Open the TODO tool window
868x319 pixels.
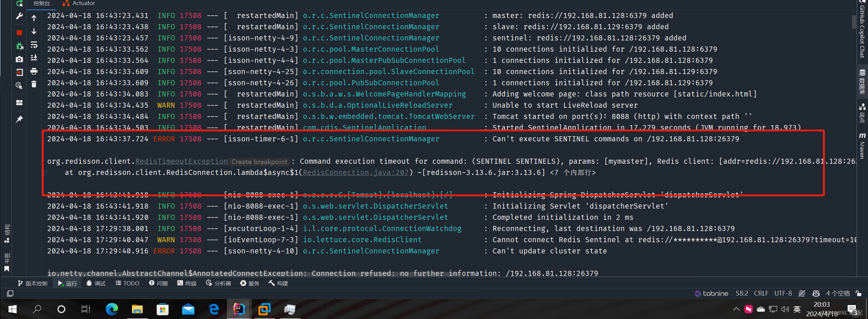(128, 283)
